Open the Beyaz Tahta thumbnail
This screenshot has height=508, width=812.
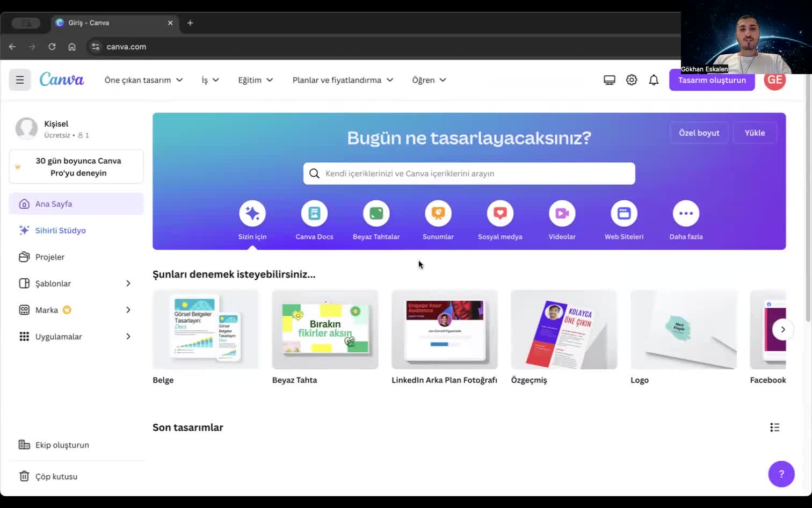(x=325, y=330)
